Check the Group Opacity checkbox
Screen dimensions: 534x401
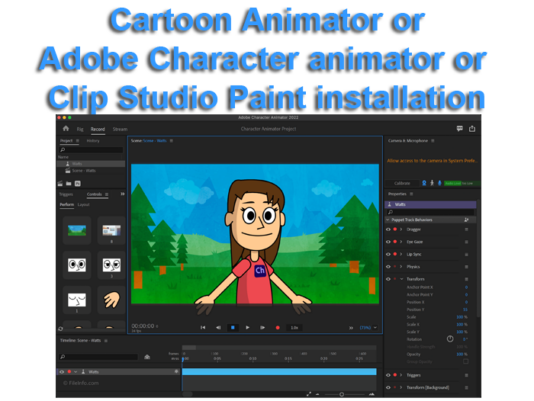466,361
